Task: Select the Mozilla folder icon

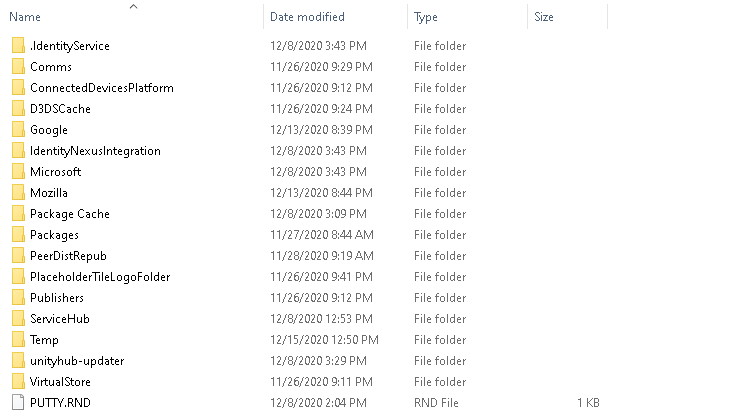Action: point(18,193)
